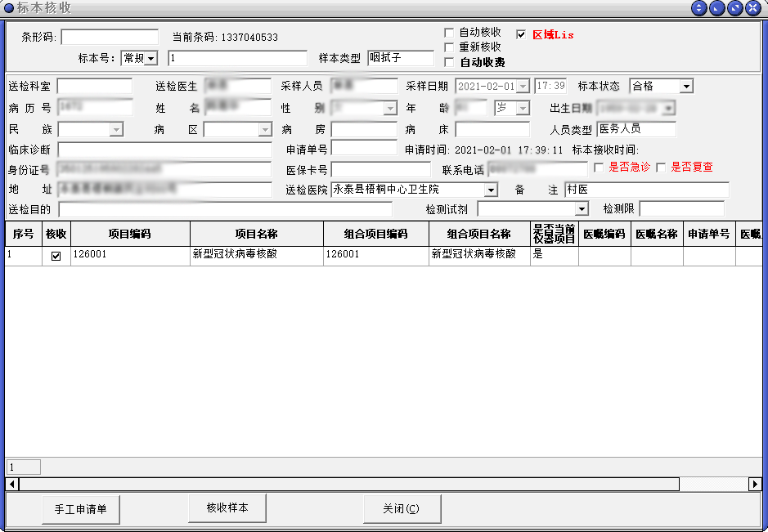Click the 手工申请单 button
The height and width of the screenshot is (532, 768).
(80, 509)
